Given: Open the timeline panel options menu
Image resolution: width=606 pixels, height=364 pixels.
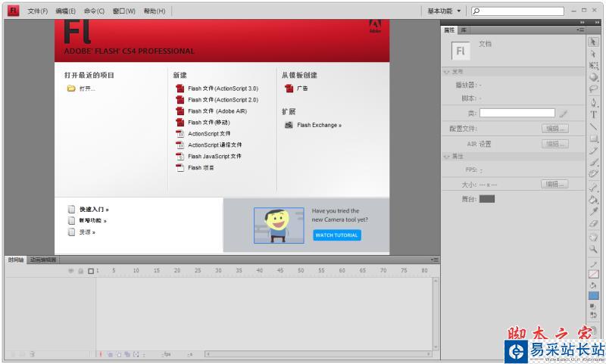Looking at the screenshot, I should coord(435,260).
